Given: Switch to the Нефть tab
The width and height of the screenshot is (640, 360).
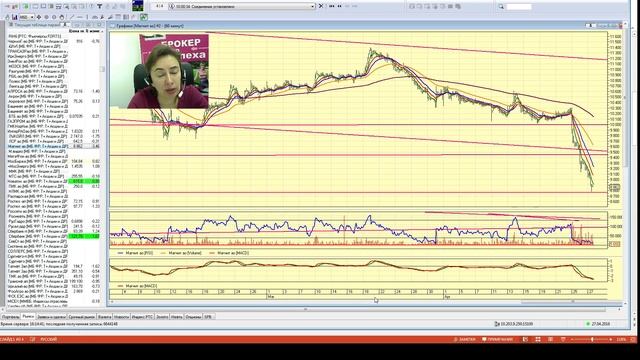Looking at the screenshot, I should pos(177,317).
